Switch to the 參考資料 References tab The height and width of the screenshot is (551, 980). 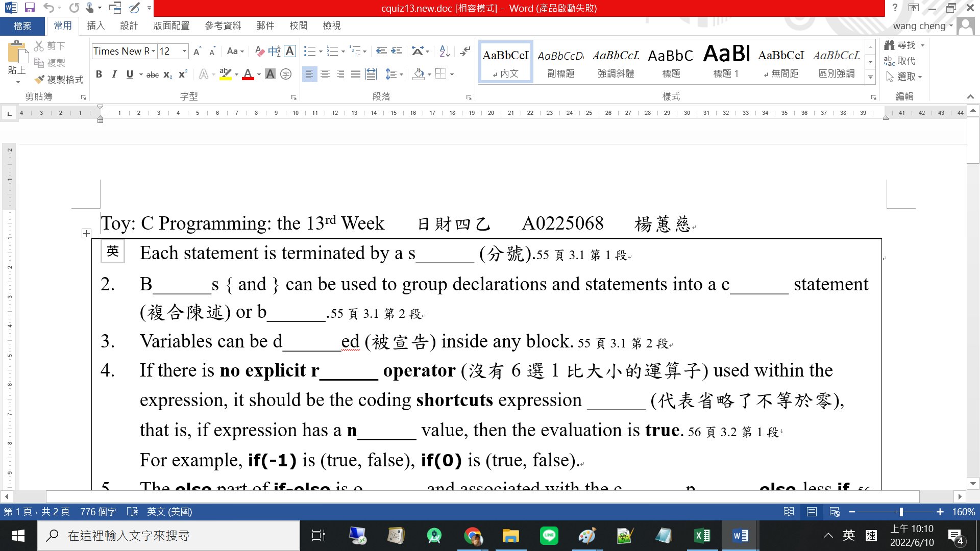pyautogui.click(x=223, y=26)
